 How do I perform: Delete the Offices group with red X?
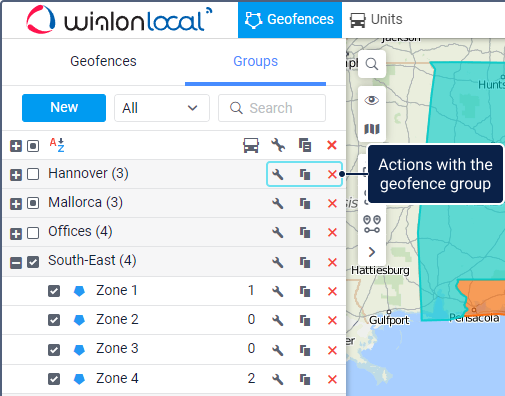point(332,232)
